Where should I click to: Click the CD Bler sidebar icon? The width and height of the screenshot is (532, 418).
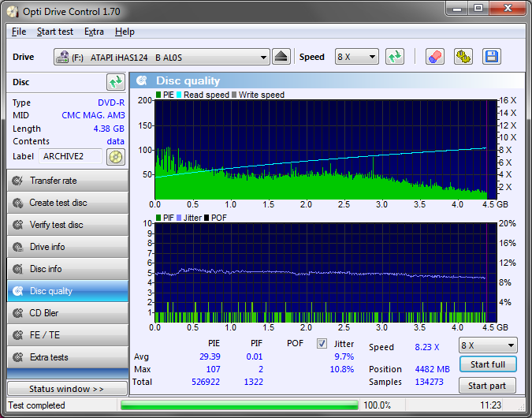(17, 313)
